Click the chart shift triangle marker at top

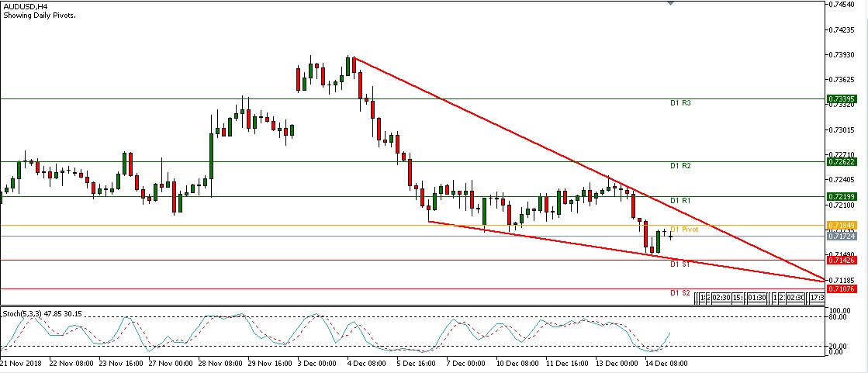tap(672, 3)
